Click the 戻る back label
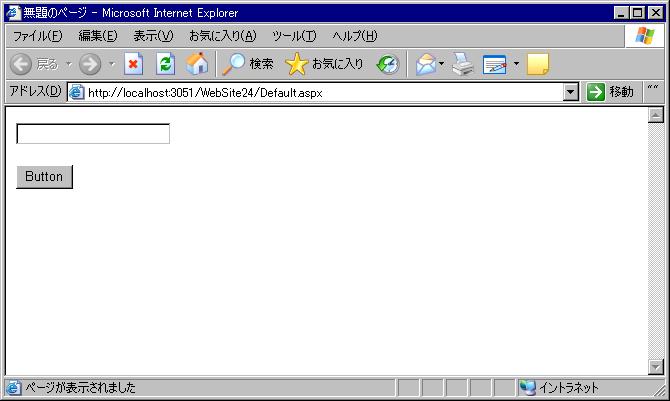The height and width of the screenshot is (401, 670). (x=47, y=64)
